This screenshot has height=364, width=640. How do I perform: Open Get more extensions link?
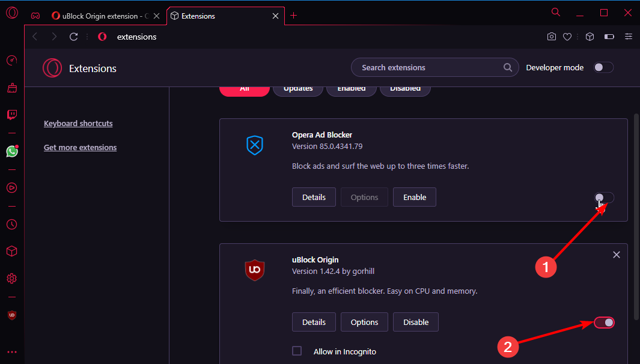pos(80,147)
